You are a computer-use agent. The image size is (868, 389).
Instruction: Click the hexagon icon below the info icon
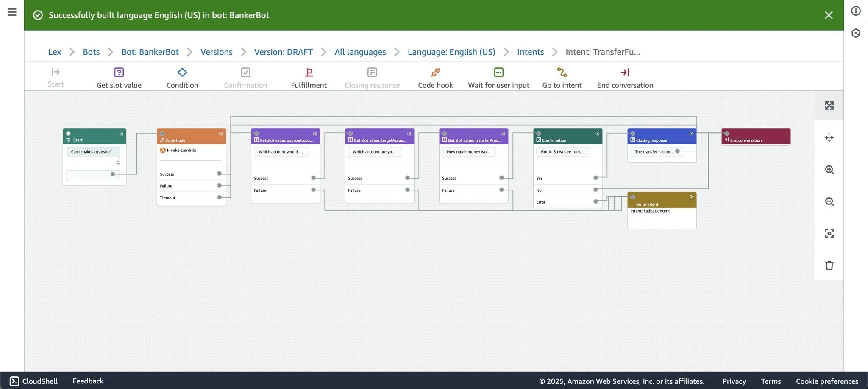point(856,33)
